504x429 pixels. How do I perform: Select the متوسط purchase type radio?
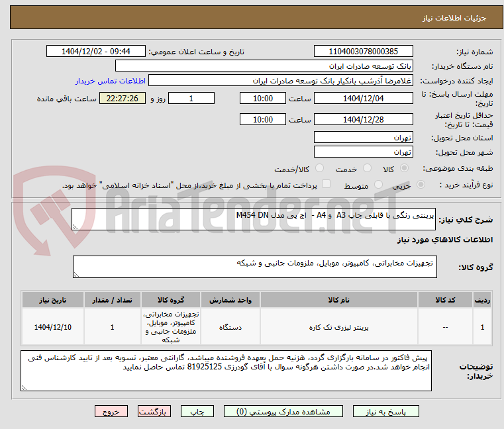pyautogui.click(x=378, y=185)
